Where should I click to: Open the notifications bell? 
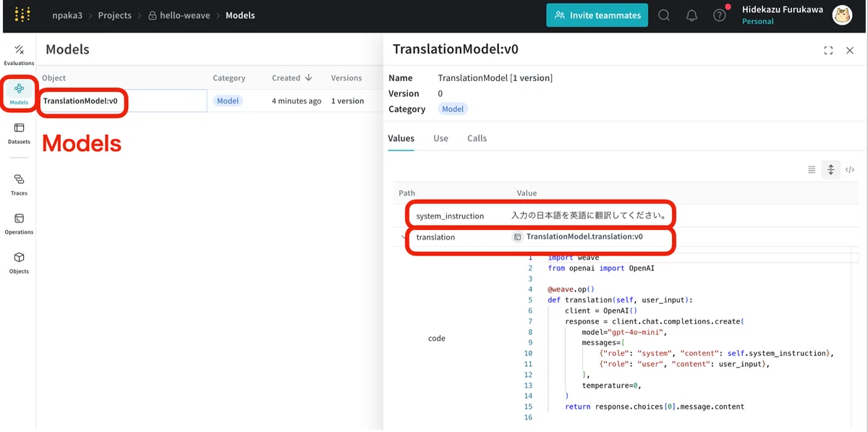(692, 15)
